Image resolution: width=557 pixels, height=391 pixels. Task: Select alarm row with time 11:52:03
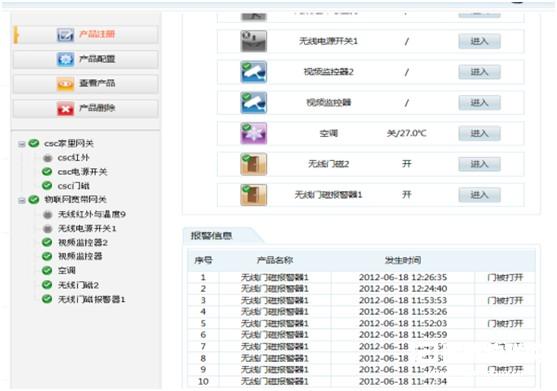click(362, 324)
